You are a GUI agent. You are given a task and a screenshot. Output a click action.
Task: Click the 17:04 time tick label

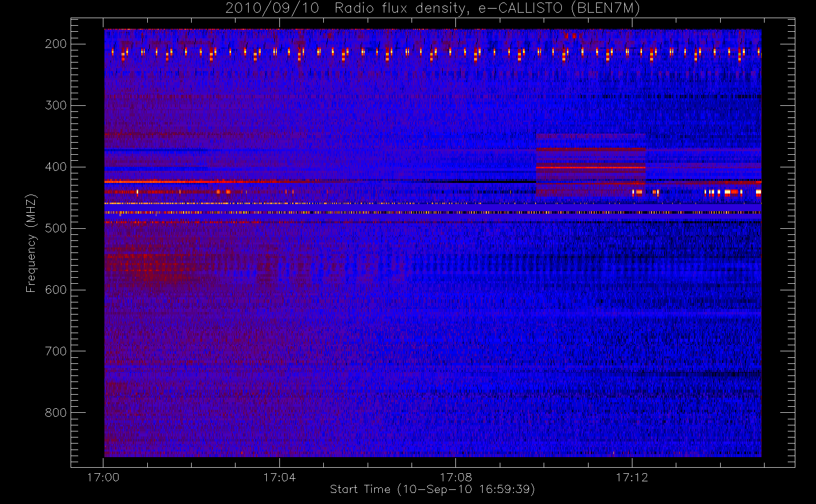tap(279, 477)
